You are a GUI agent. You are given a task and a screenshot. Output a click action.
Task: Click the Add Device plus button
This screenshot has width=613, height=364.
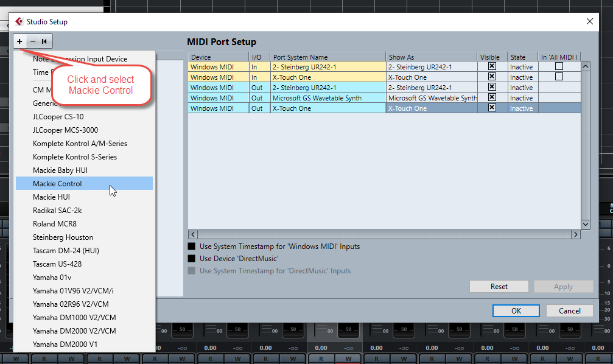pyautogui.click(x=19, y=41)
